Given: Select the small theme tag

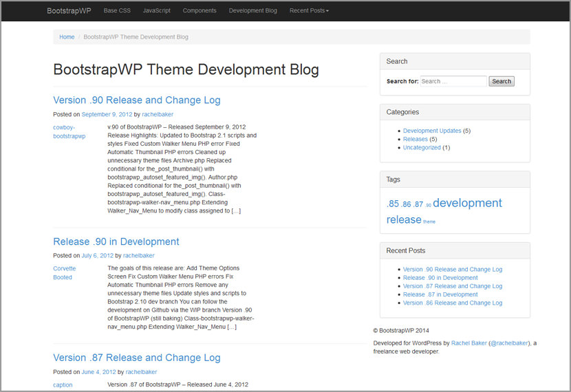Looking at the screenshot, I should [429, 221].
